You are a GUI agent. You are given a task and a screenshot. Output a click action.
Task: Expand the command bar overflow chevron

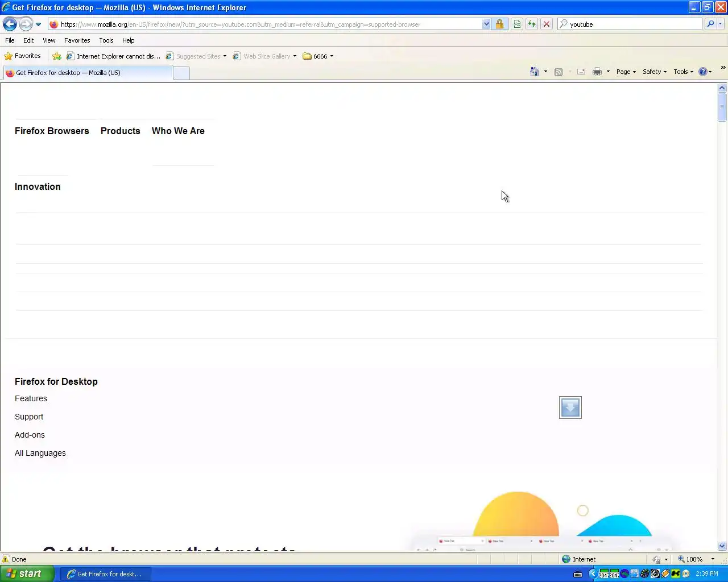(x=723, y=68)
